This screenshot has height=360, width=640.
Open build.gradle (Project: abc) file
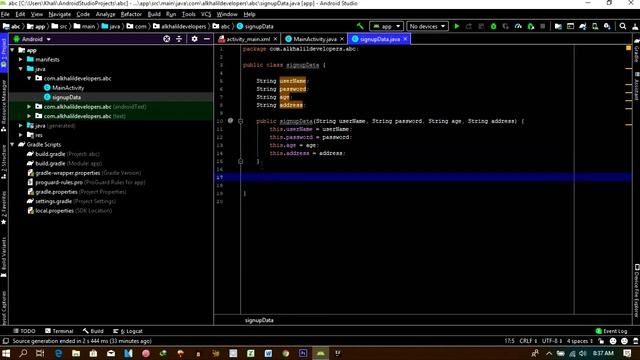pos(63,154)
